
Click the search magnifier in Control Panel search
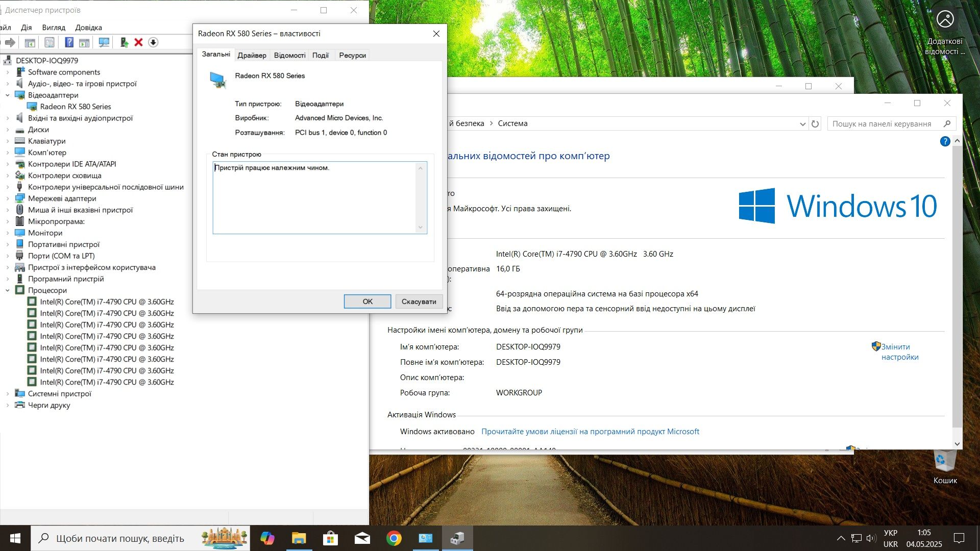947,123
